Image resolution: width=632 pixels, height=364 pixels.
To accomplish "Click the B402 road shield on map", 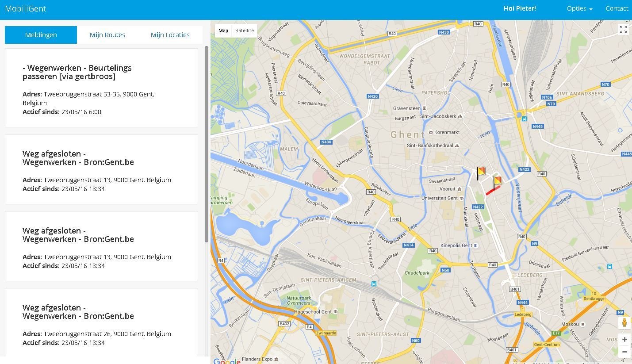I will [284, 324].
